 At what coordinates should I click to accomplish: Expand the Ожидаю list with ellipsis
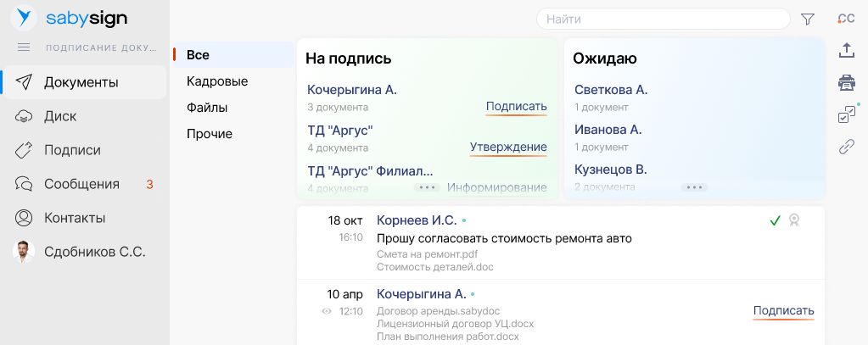[694, 187]
